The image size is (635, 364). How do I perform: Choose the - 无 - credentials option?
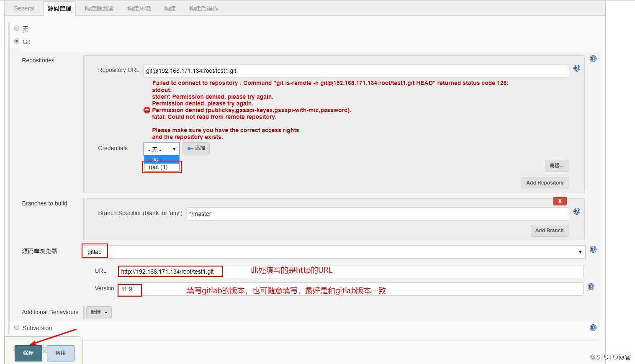(162, 159)
